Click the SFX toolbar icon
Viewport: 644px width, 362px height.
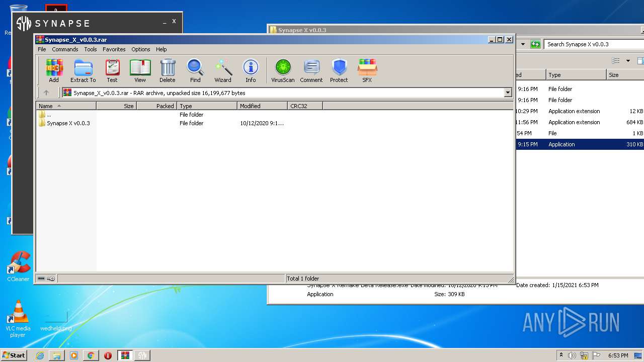point(367,70)
